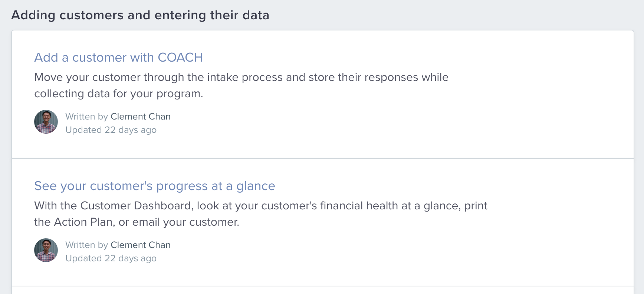Screen dimensions: 644x294
Task: Open the "Add a customer with COACH" article
Action: (118, 58)
